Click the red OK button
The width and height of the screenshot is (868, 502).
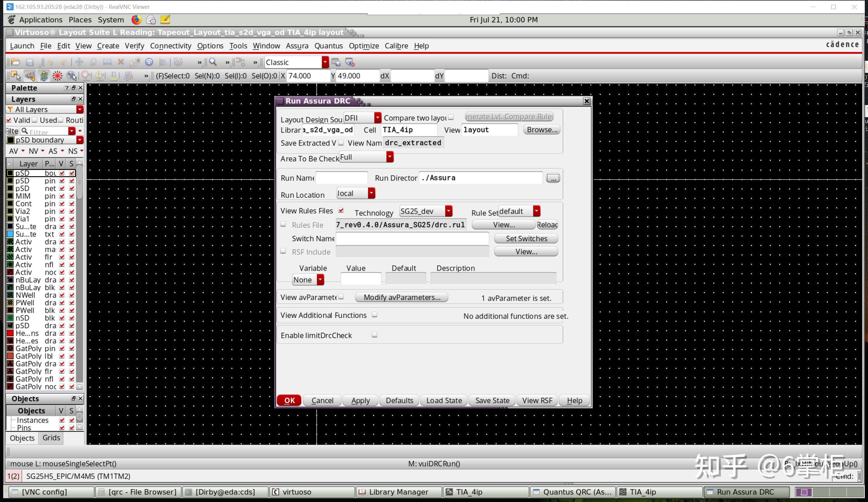(x=289, y=400)
